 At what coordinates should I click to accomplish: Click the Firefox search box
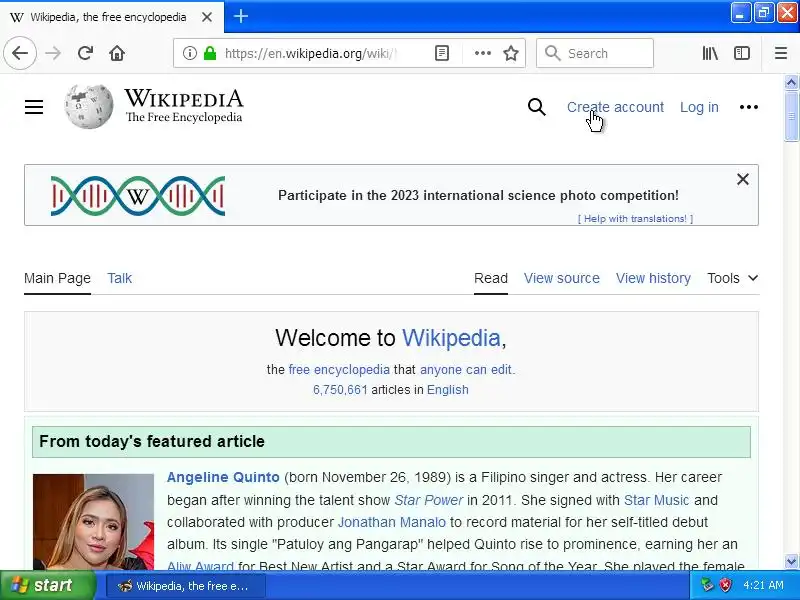tap(595, 53)
